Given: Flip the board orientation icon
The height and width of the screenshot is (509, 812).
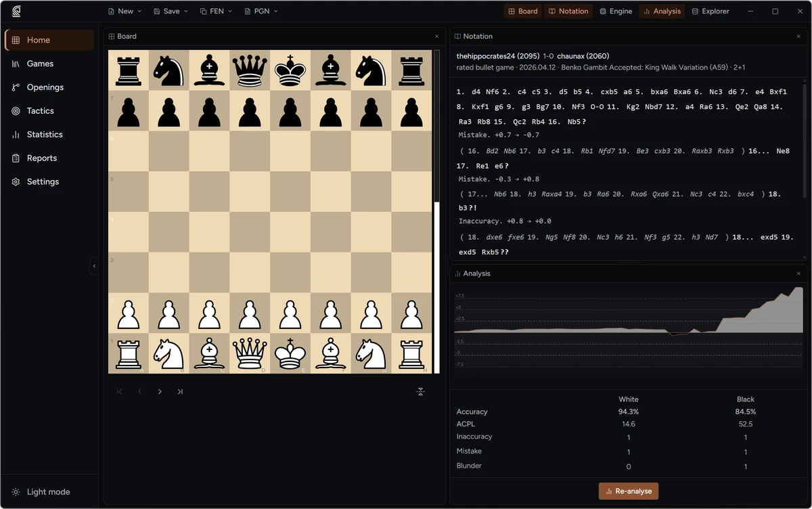Looking at the screenshot, I should 420,391.
